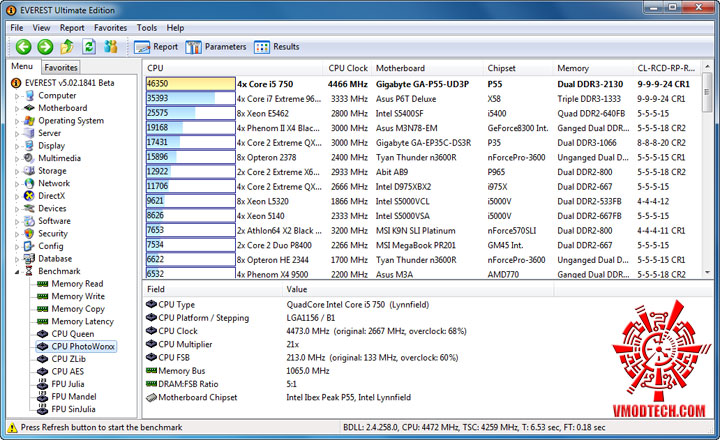Viewport: 720px width, 440px height.
Task: Click the Devices icon in the tree
Action: coord(29,209)
